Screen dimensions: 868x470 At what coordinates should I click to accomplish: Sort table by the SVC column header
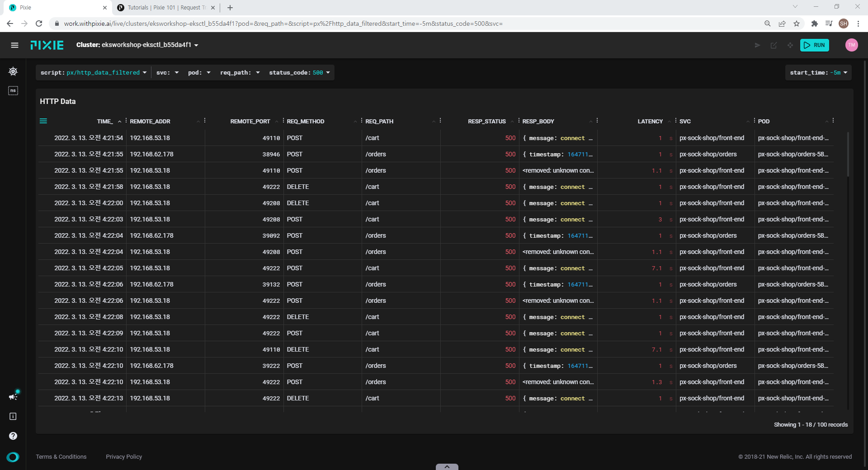[685, 122]
